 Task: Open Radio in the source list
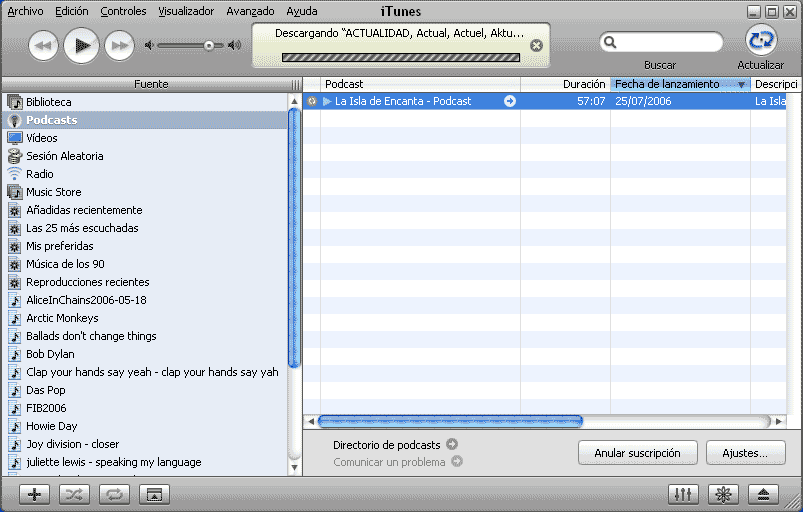(145, 174)
